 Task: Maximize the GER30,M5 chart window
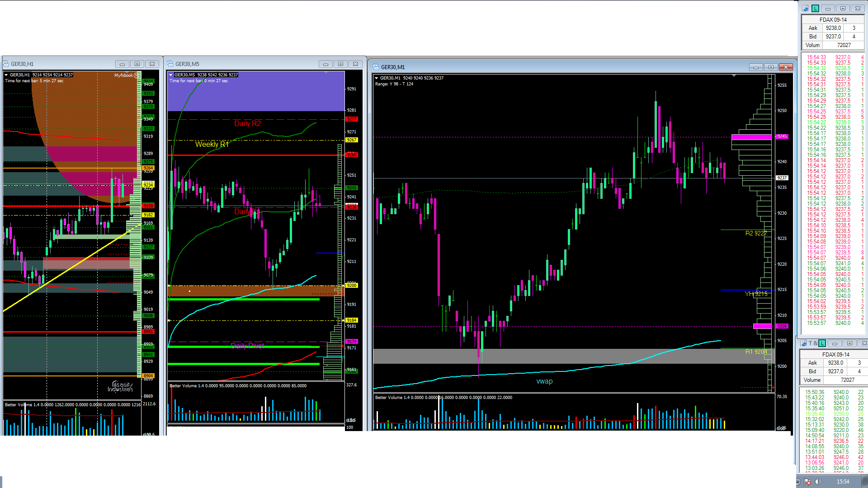tap(340, 64)
